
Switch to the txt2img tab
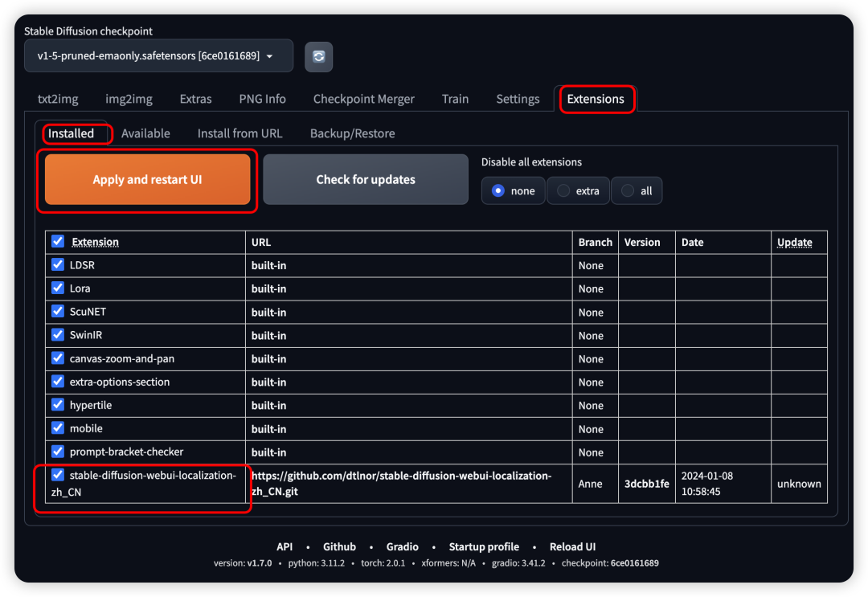(58, 99)
